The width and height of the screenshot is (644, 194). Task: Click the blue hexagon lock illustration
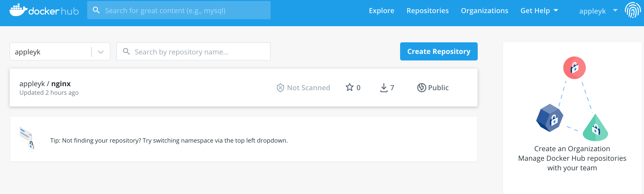(x=550, y=118)
